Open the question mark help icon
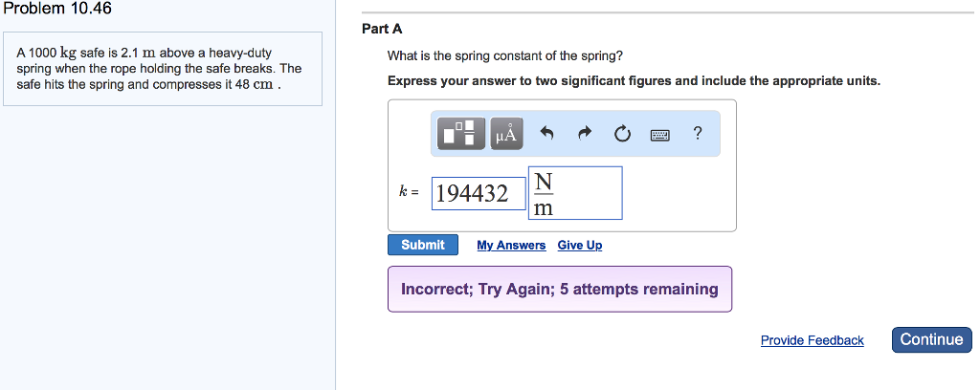980x390 pixels. point(698,134)
